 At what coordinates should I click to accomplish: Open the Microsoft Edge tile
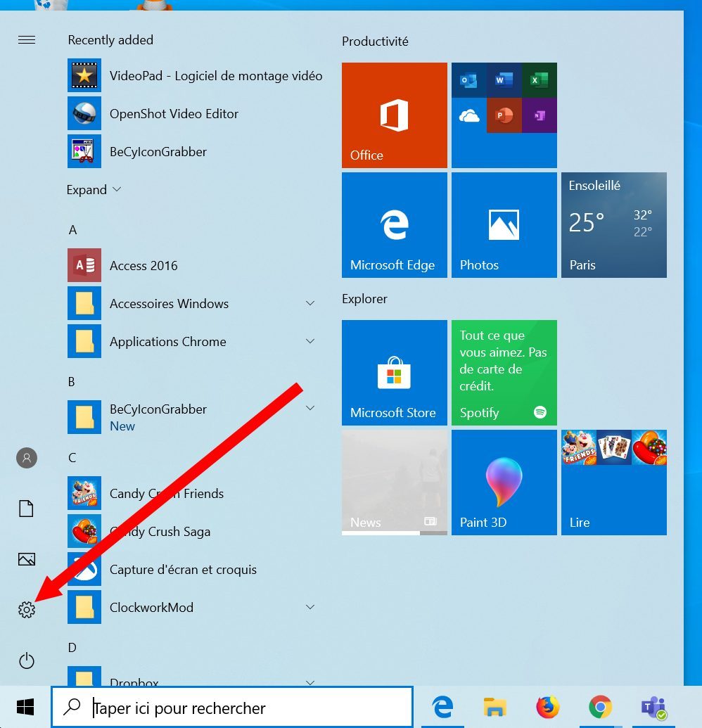394,225
